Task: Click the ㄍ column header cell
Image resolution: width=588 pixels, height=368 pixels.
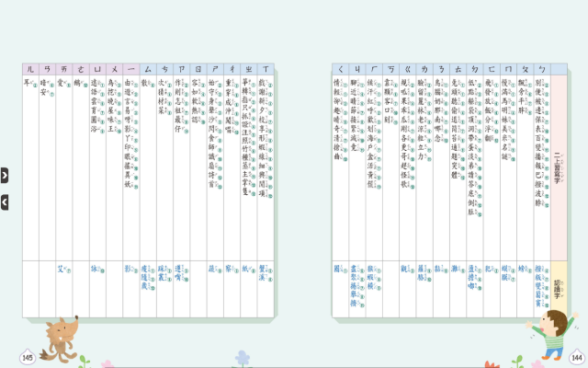Action: (405, 69)
